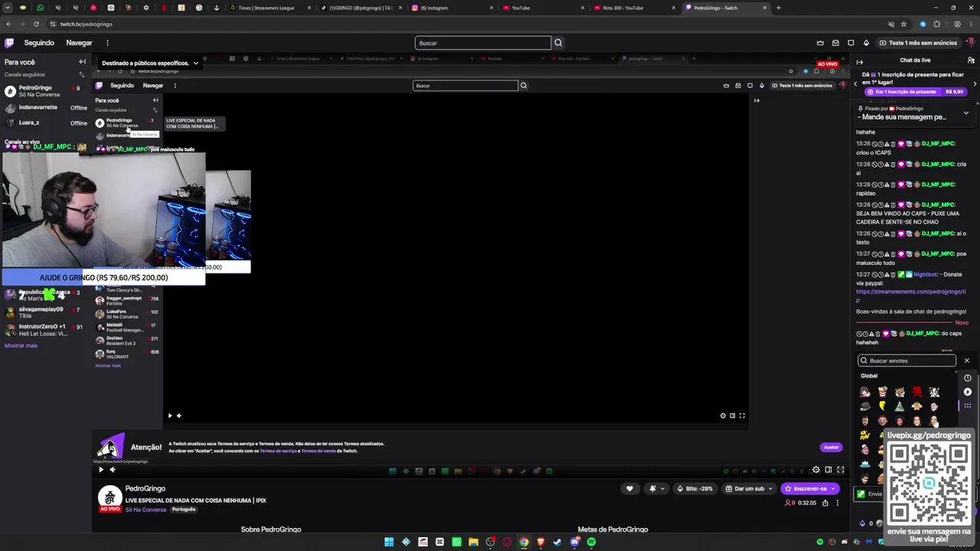Click the Chrome address bar URL

click(x=86, y=24)
